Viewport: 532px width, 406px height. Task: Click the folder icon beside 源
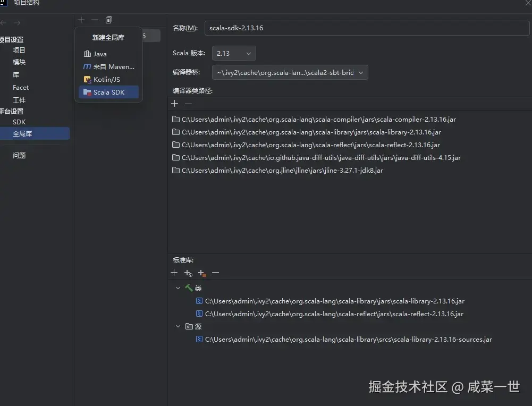point(189,326)
